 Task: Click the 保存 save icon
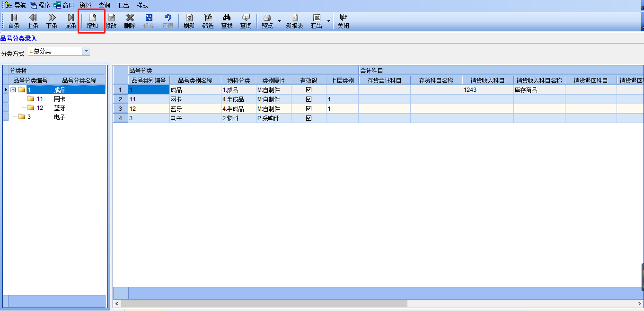[149, 21]
